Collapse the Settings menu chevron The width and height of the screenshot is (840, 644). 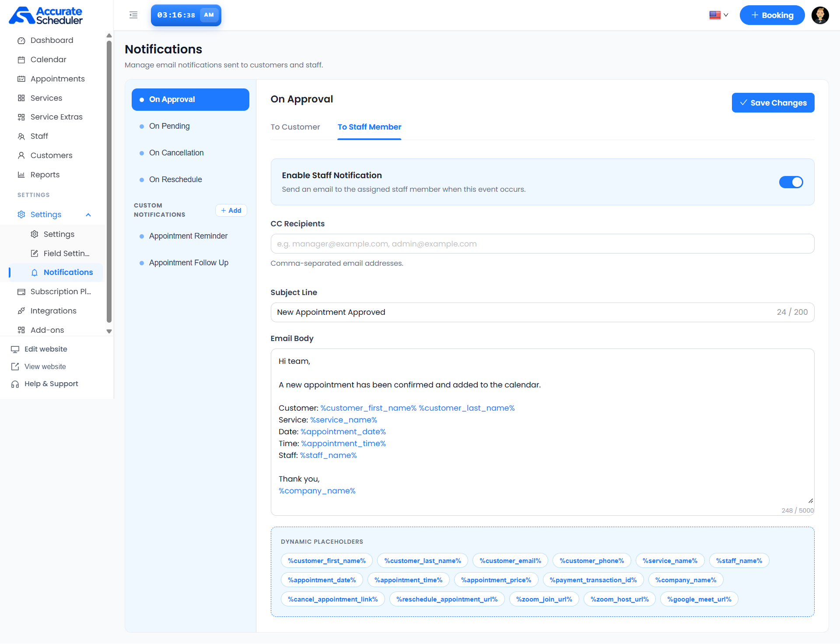click(88, 215)
